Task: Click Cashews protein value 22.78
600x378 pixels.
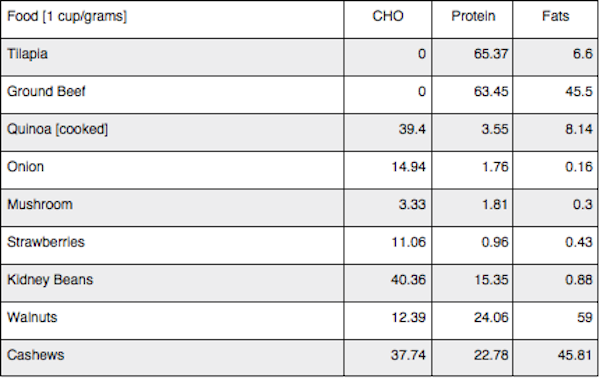Action: click(491, 355)
